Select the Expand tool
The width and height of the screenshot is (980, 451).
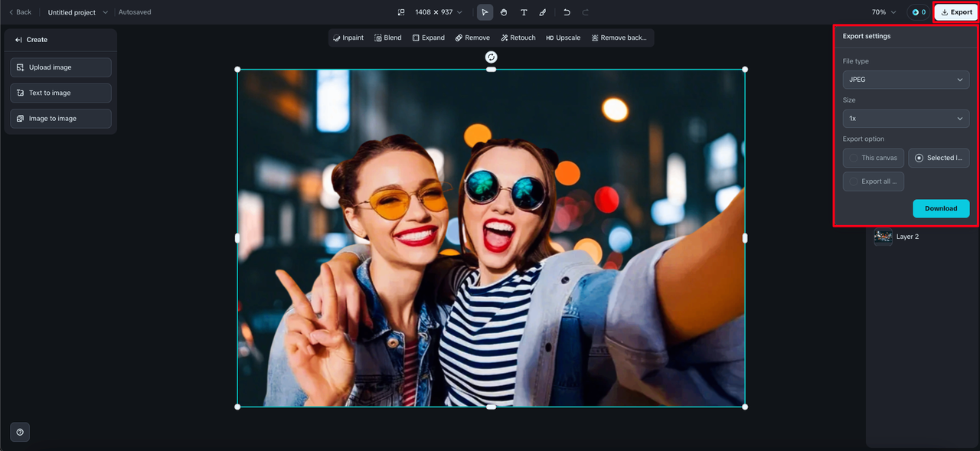point(428,38)
